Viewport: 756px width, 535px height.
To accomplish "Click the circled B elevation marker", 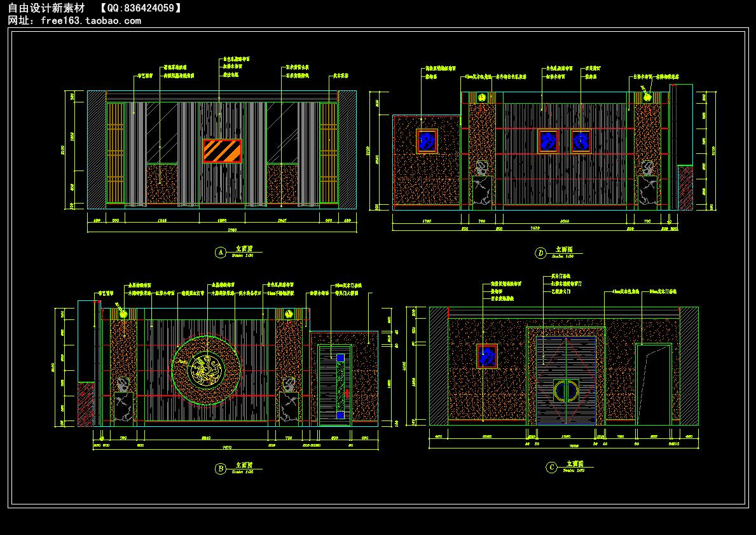I will [x=220, y=468].
